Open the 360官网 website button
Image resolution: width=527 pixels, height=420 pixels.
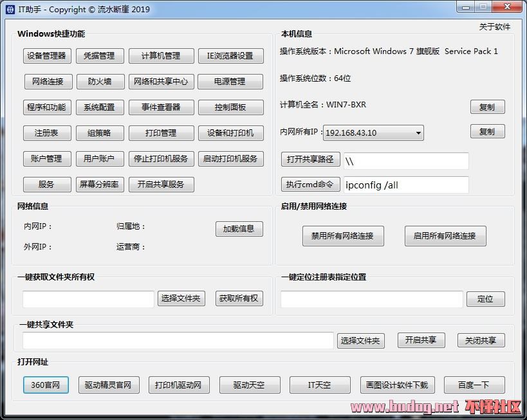click(x=46, y=385)
